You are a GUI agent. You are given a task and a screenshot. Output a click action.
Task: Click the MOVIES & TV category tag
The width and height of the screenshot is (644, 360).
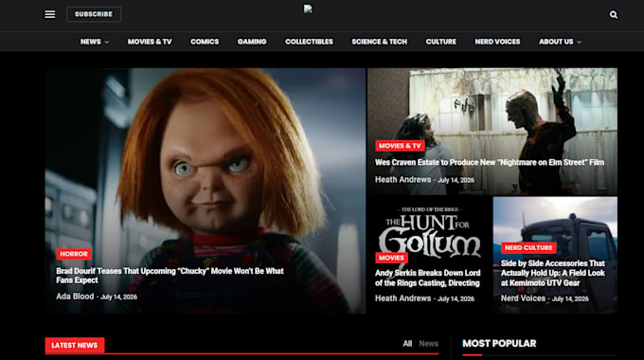point(400,146)
